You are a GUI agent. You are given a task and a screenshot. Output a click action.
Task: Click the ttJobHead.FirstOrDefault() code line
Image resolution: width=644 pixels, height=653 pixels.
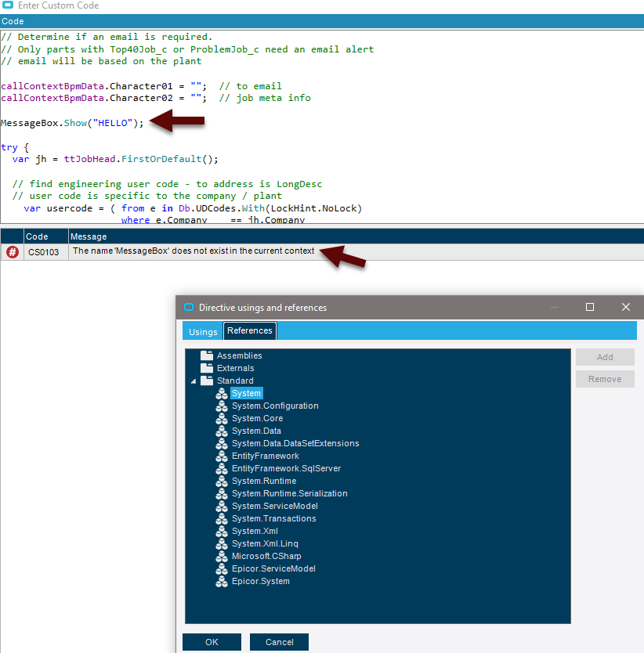pos(115,159)
